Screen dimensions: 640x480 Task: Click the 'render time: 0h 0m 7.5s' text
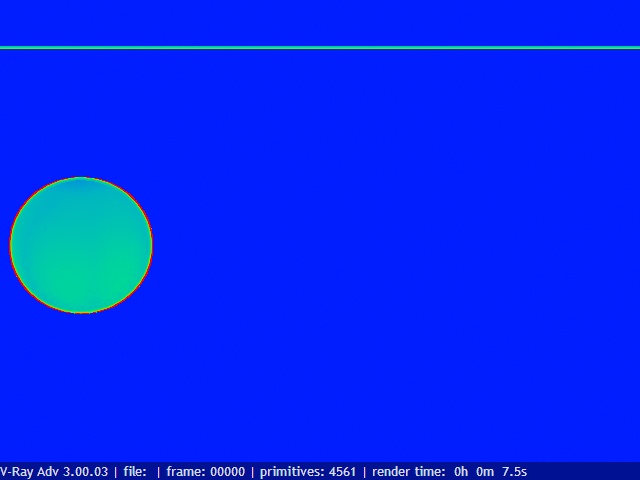coord(449,472)
